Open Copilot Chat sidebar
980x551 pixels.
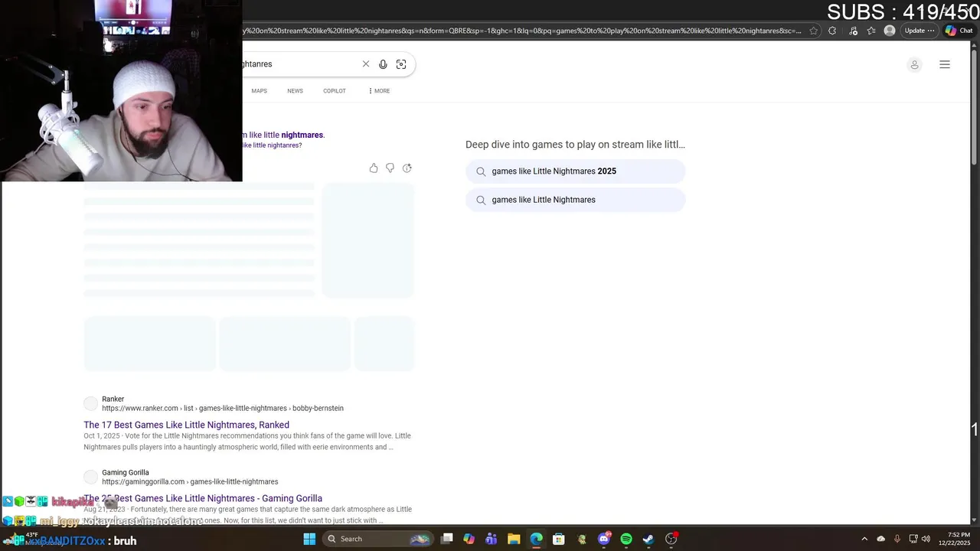(x=959, y=31)
